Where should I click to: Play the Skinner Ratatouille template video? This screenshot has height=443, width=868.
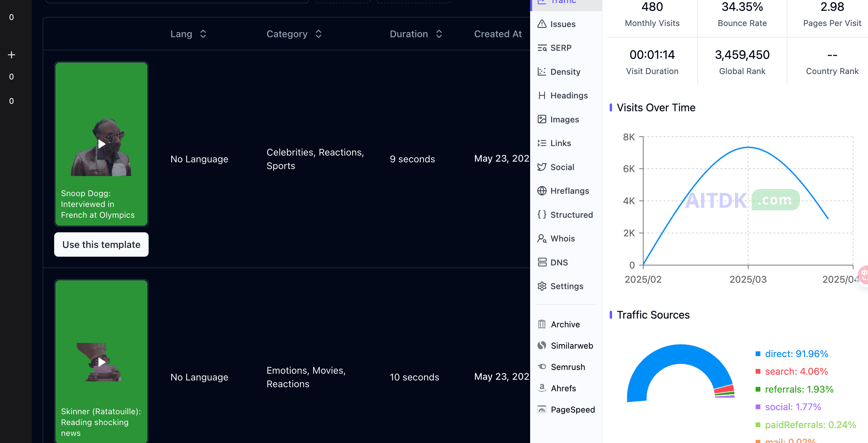[x=102, y=363]
